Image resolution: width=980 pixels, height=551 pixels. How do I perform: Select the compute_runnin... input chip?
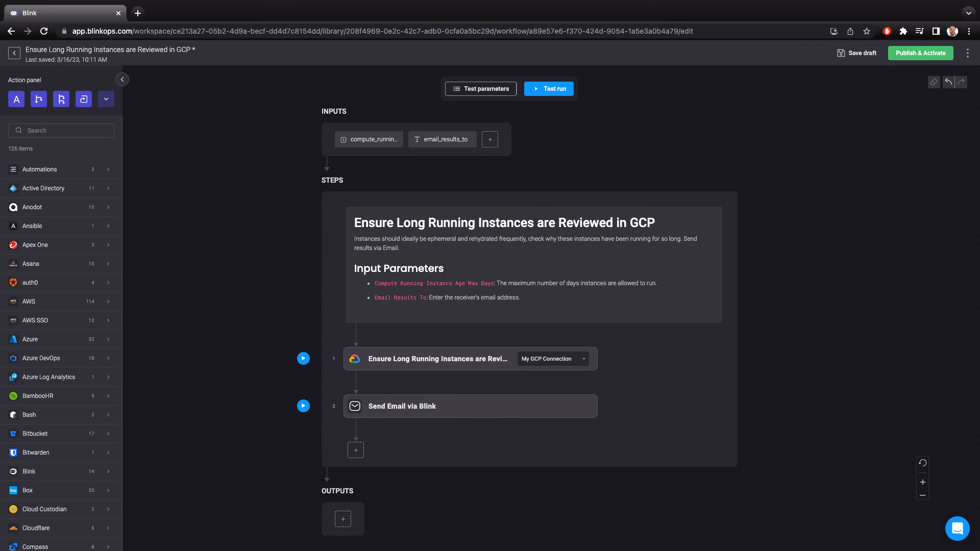[369, 139]
